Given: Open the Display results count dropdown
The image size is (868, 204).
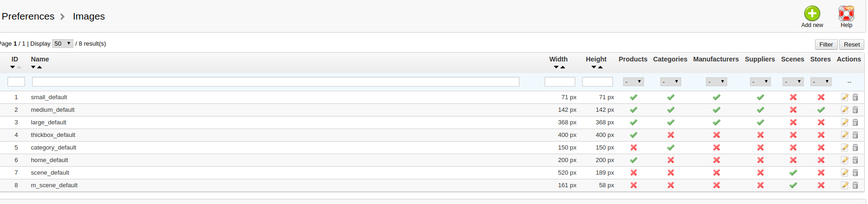Looking at the screenshot, I should (63, 43).
